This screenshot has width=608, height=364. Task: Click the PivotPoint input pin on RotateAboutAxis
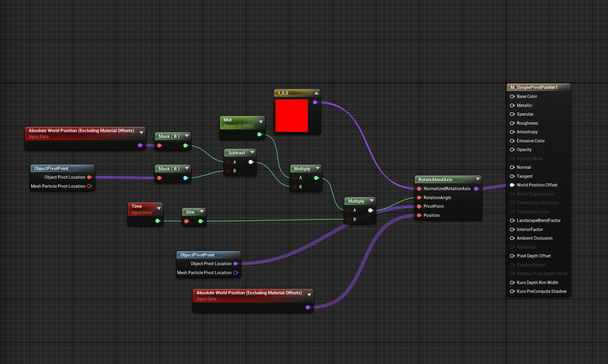coord(419,207)
